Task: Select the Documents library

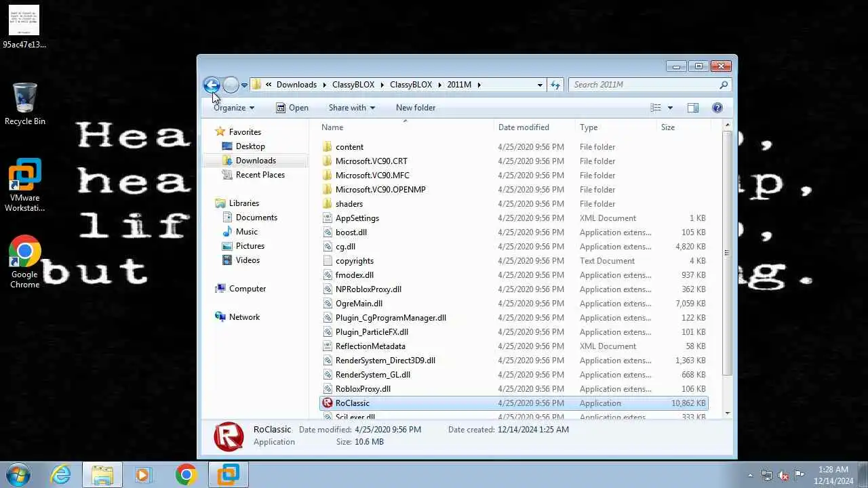Action: pos(256,218)
